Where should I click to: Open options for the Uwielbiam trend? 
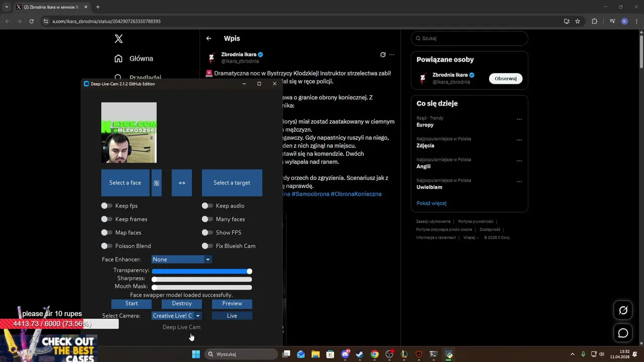click(519, 182)
